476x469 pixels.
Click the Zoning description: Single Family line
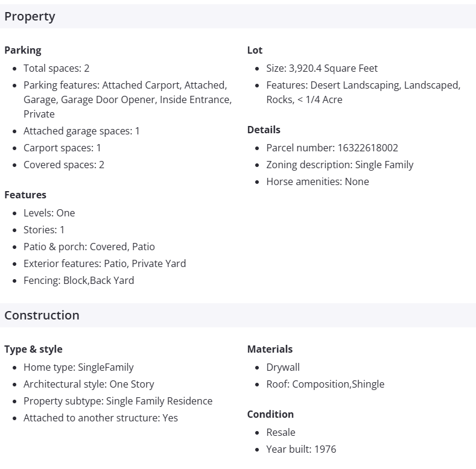(x=340, y=165)
